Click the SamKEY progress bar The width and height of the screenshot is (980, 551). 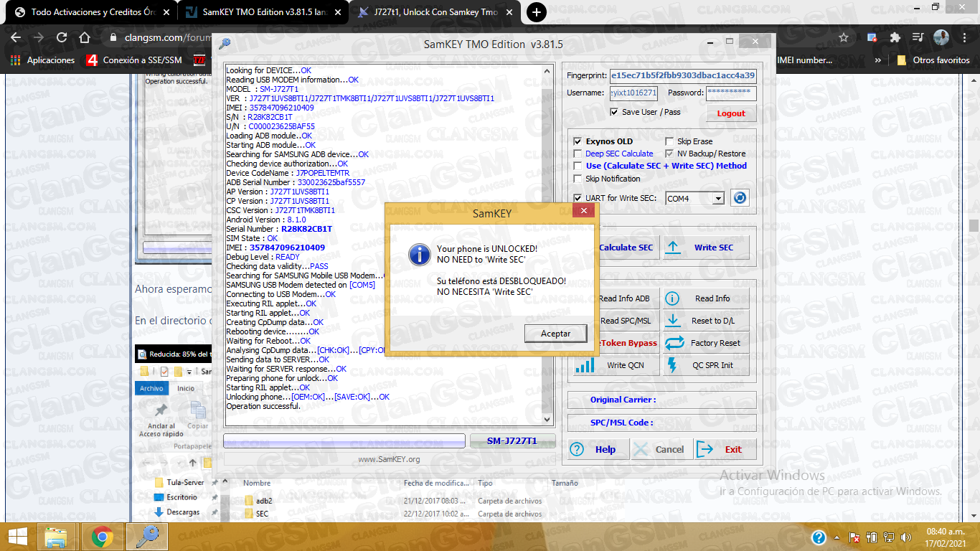[344, 441]
